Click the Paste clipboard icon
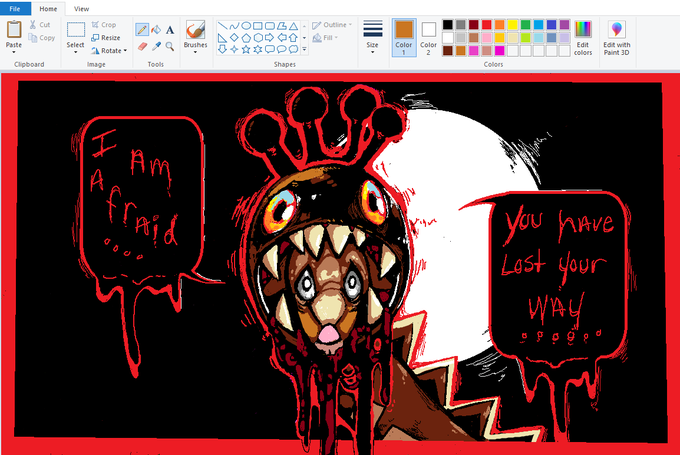 point(14,29)
